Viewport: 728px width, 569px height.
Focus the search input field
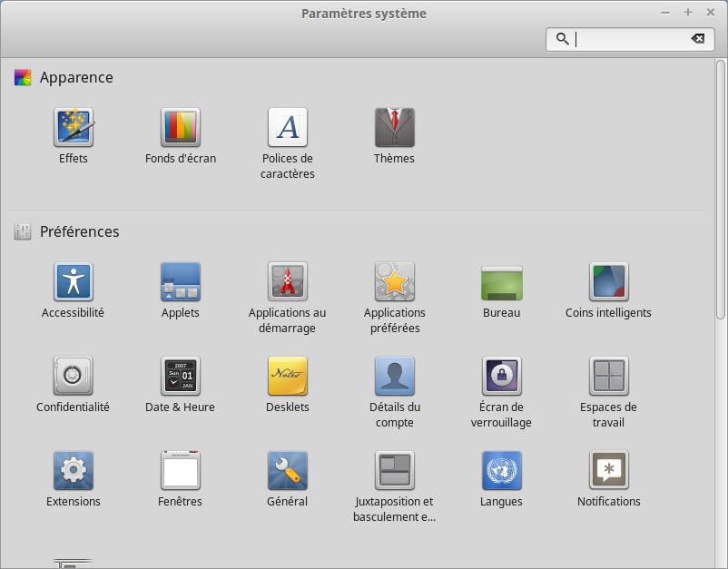coord(631,39)
